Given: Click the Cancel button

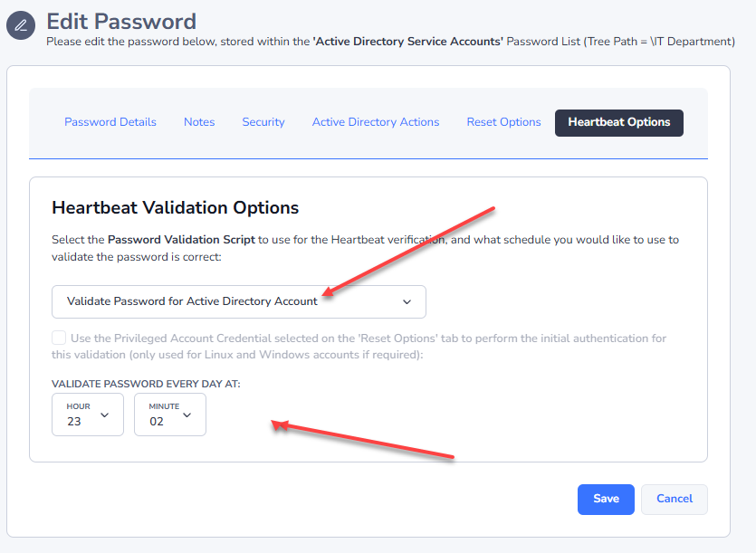Looking at the screenshot, I should [674, 499].
